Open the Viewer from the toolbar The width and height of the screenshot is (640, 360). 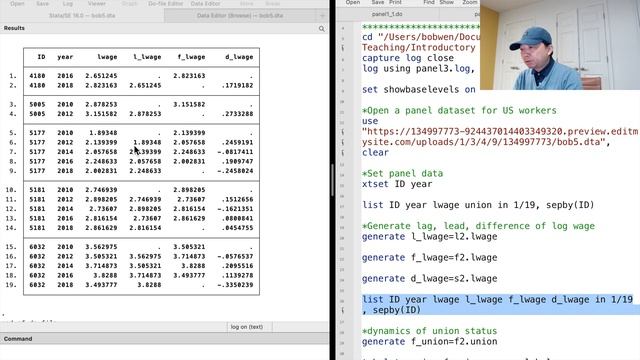tap(97, 3)
